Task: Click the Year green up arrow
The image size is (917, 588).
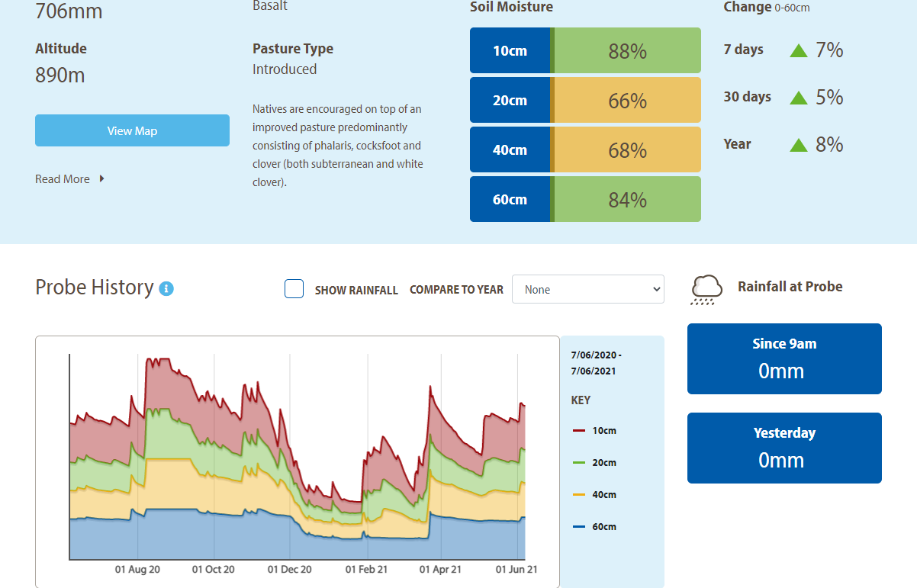Action: 798,145
